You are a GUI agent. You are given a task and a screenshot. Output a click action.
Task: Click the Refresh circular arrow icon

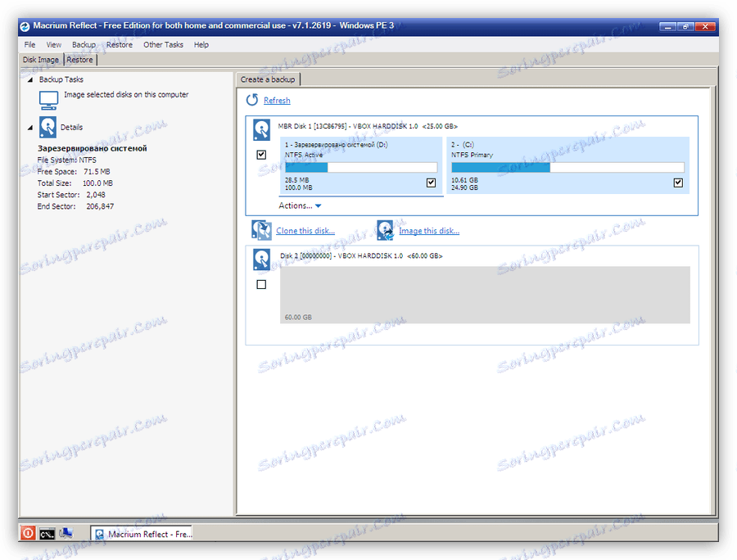[252, 100]
